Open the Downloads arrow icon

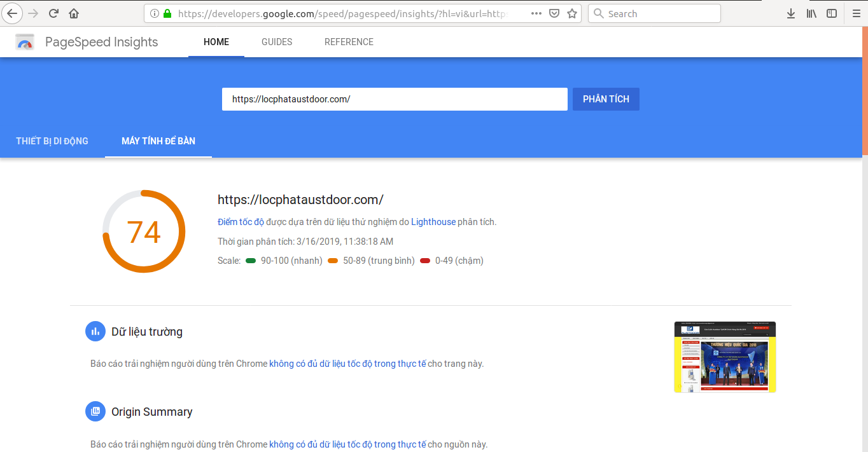click(791, 13)
